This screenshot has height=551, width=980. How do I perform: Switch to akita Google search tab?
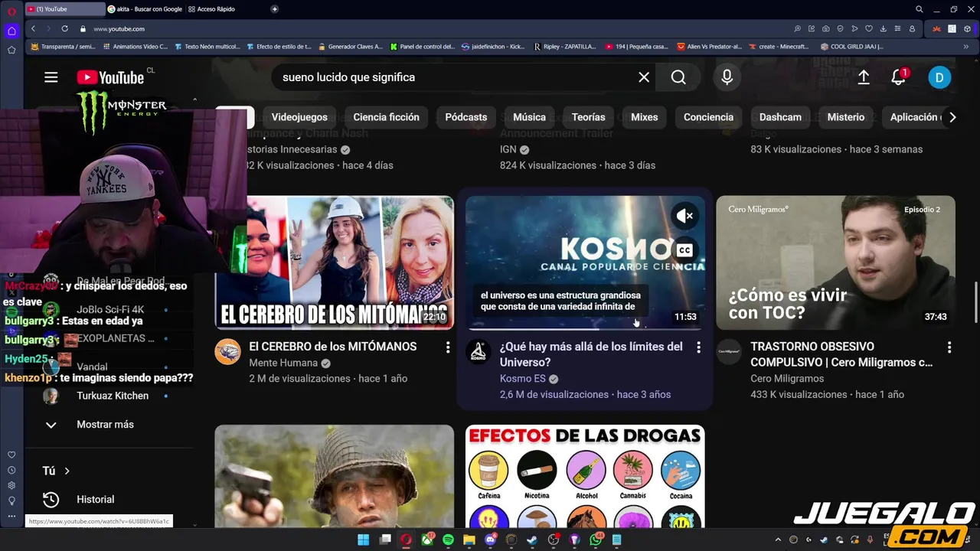click(145, 9)
